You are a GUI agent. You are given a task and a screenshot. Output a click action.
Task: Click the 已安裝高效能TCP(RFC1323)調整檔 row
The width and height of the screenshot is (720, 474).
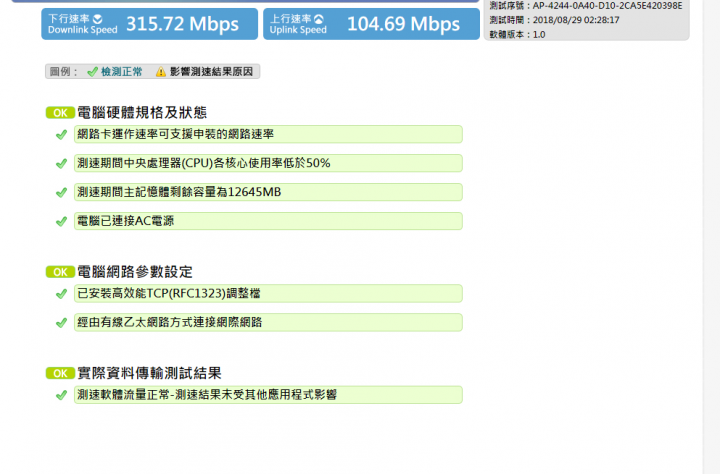point(268,293)
